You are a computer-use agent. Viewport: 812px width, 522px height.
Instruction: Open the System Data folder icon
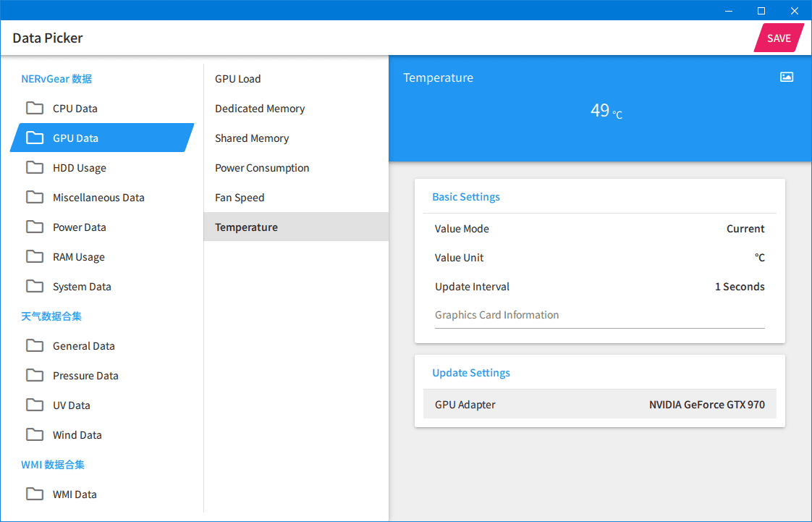(35, 286)
